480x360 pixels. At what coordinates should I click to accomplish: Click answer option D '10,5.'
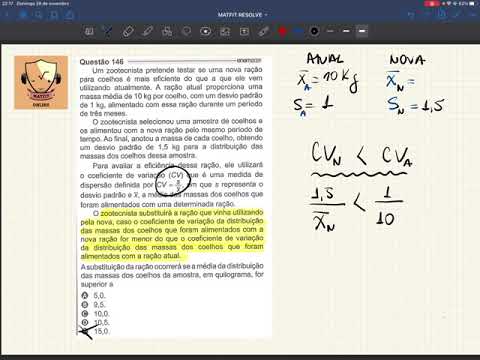[x=95, y=322]
